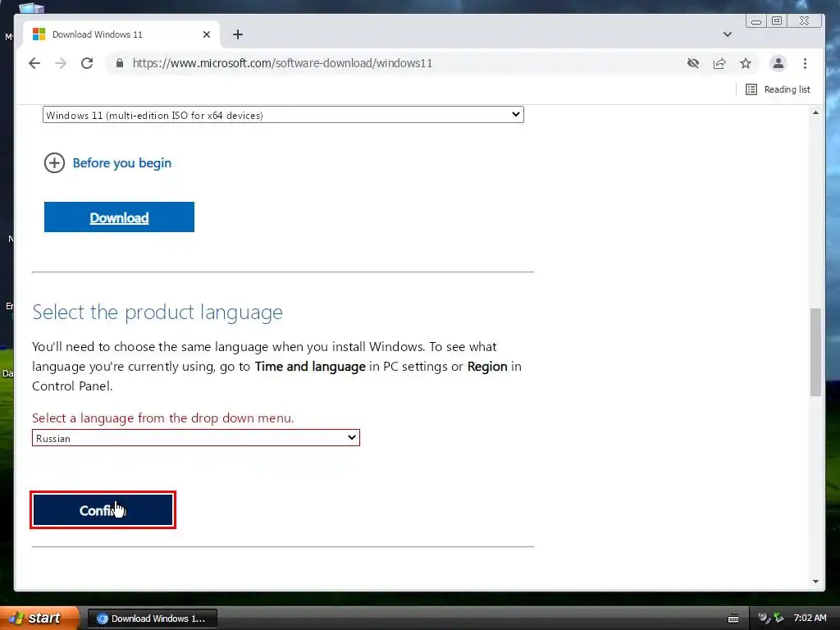Viewport: 840px width, 630px height.
Task: Bookmark this page with the star
Action: 745,63
